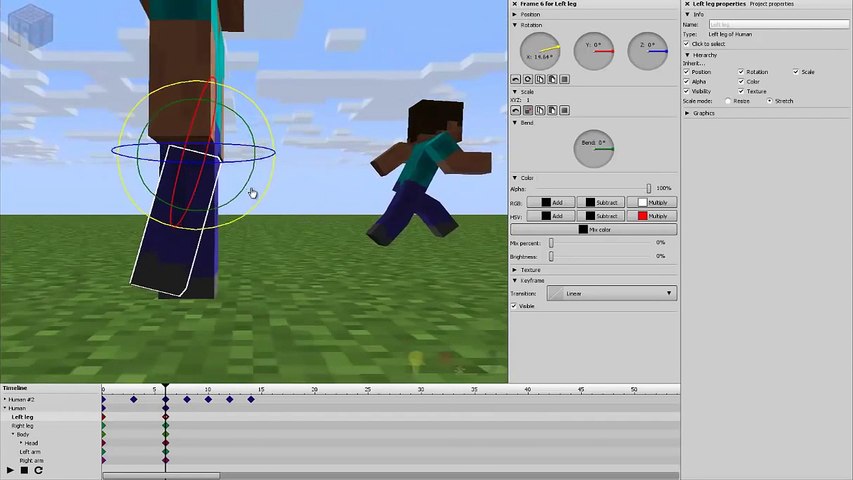Click the reset rotation arrow icon
The height and width of the screenshot is (480, 853).
pos(516,79)
